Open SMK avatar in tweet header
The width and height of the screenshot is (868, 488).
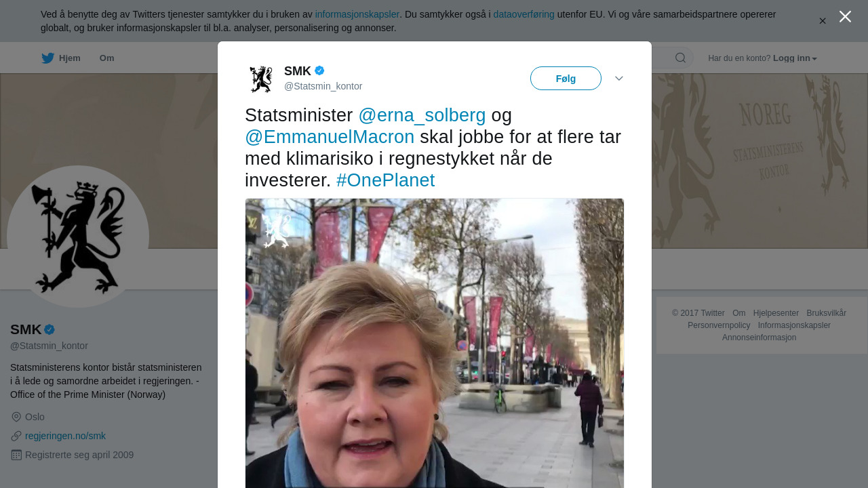tap(261, 79)
